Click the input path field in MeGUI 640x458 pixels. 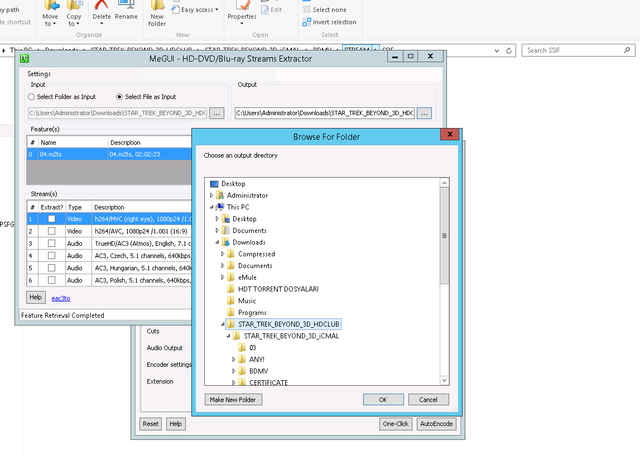pyautogui.click(x=117, y=113)
